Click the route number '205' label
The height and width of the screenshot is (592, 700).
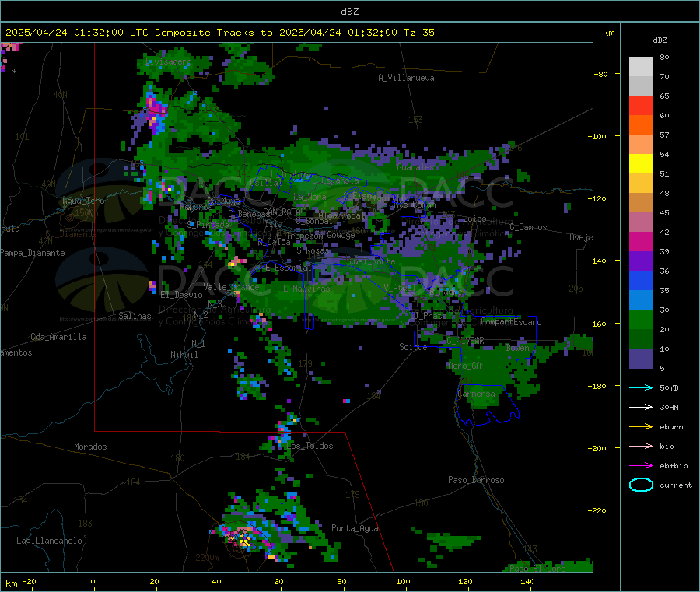point(576,289)
